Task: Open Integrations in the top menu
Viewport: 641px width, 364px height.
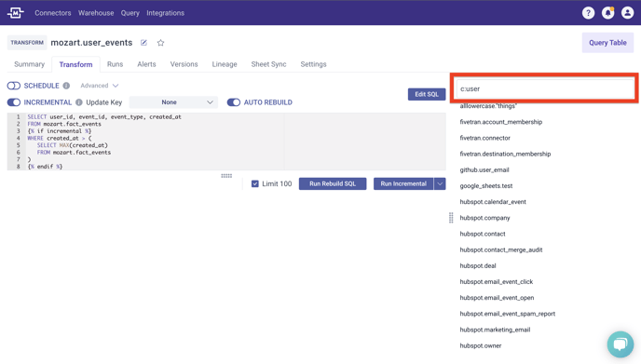Action: pyautogui.click(x=165, y=13)
